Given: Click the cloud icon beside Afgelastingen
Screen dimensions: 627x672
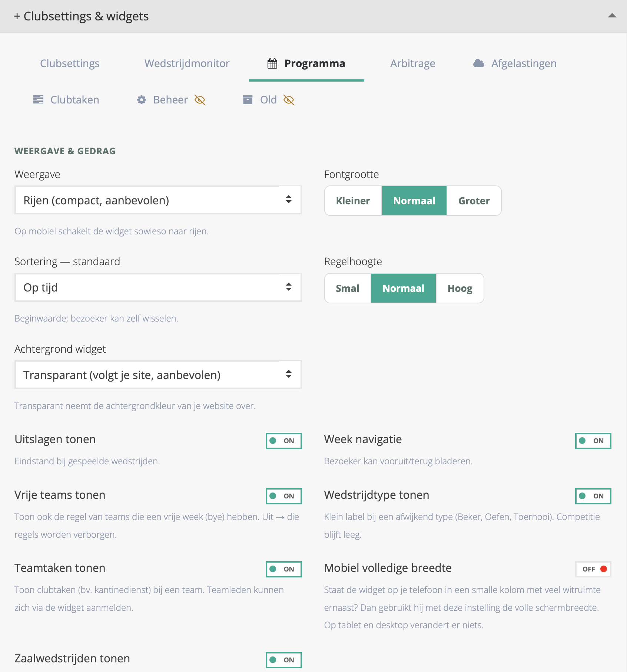Looking at the screenshot, I should click(x=479, y=63).
